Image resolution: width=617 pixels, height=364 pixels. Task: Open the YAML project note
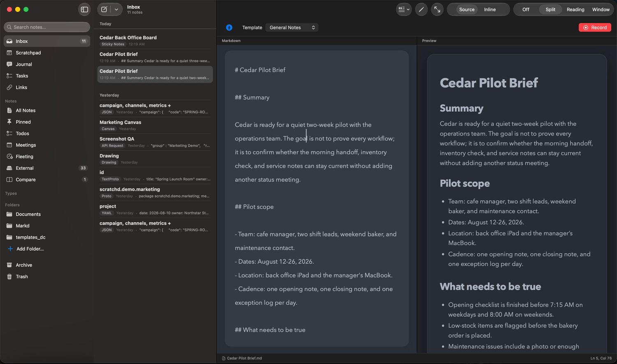(x=155, y=210)
